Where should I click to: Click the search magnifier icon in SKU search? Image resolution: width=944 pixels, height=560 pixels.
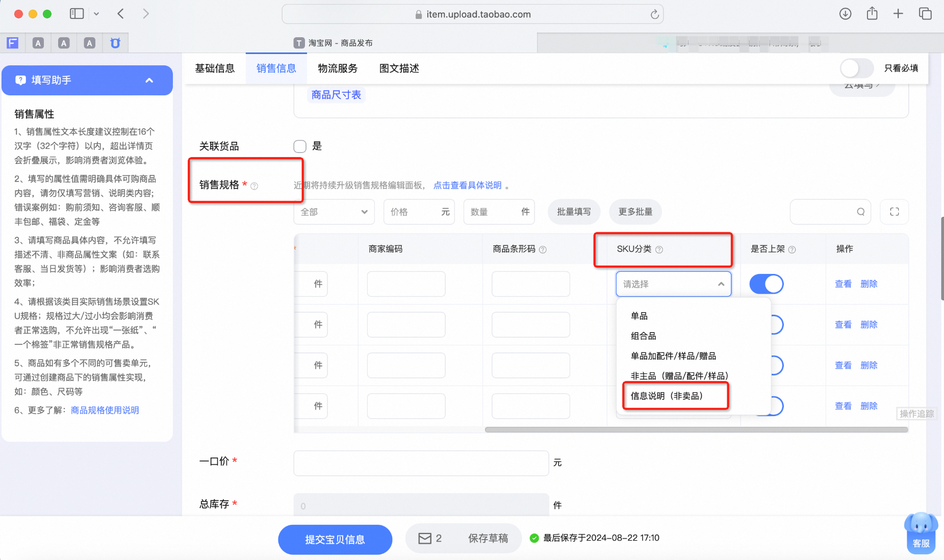(861, 212)
